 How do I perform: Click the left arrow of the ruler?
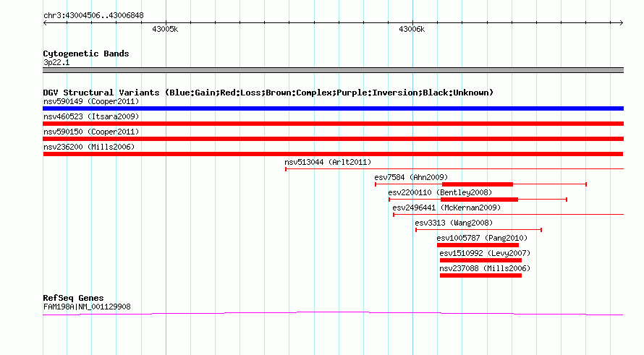pos(45,23)
